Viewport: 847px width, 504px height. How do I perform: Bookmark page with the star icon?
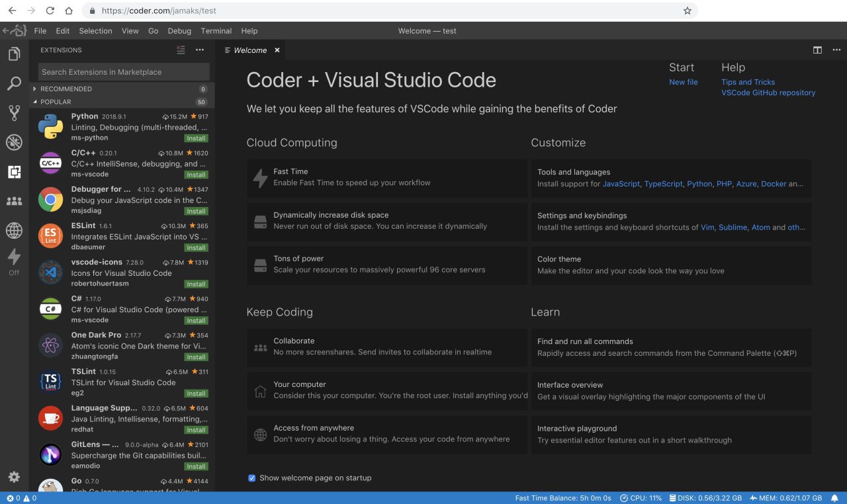[687, 11]
